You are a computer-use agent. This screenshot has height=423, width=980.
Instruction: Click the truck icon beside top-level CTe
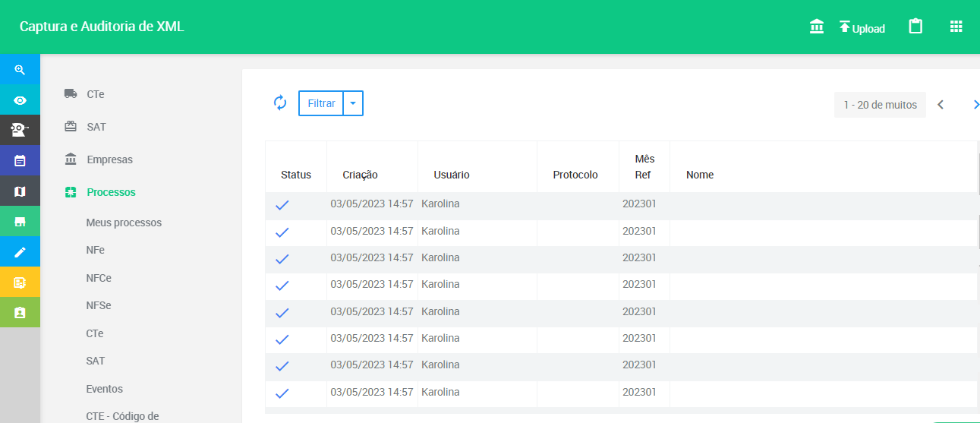[x=71, y=94]
